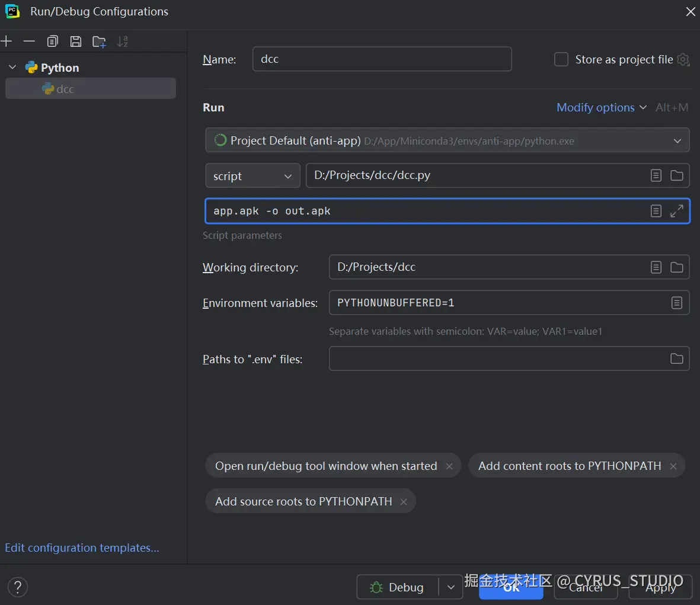This screenshot has height=605, width=700.
Task: Save the configuration via disk icon
Action: [x=76, y=41]
